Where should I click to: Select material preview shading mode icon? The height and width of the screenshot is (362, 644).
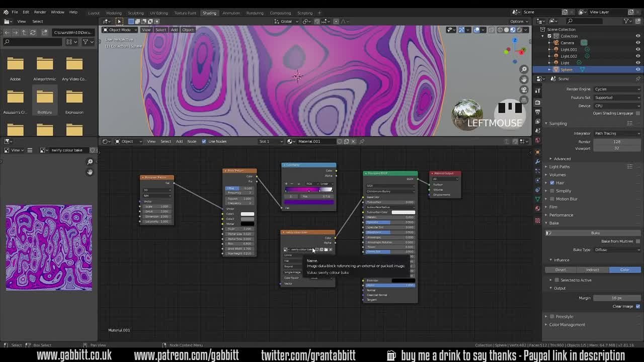coord(513,30)
